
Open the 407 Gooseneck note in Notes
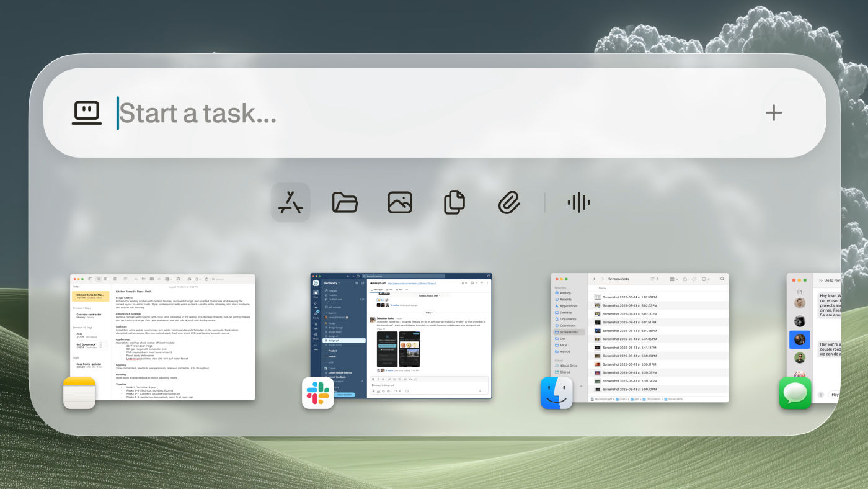point(92,345)
